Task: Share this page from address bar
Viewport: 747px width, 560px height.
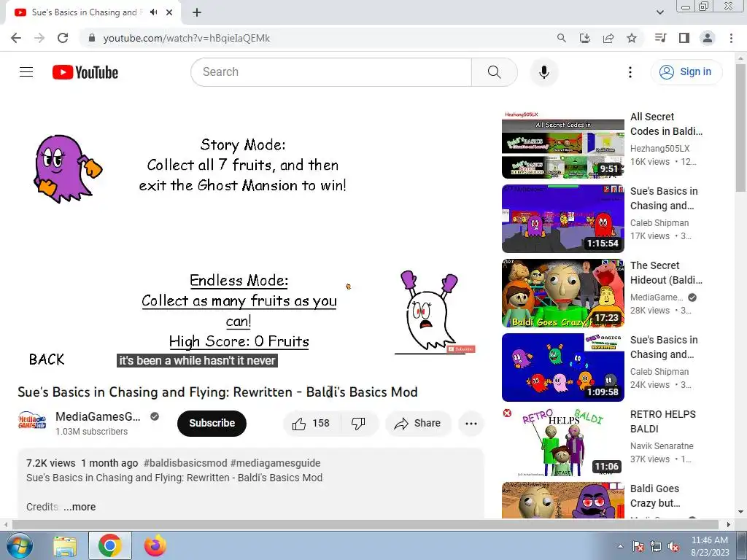Action: coord(608,38)
